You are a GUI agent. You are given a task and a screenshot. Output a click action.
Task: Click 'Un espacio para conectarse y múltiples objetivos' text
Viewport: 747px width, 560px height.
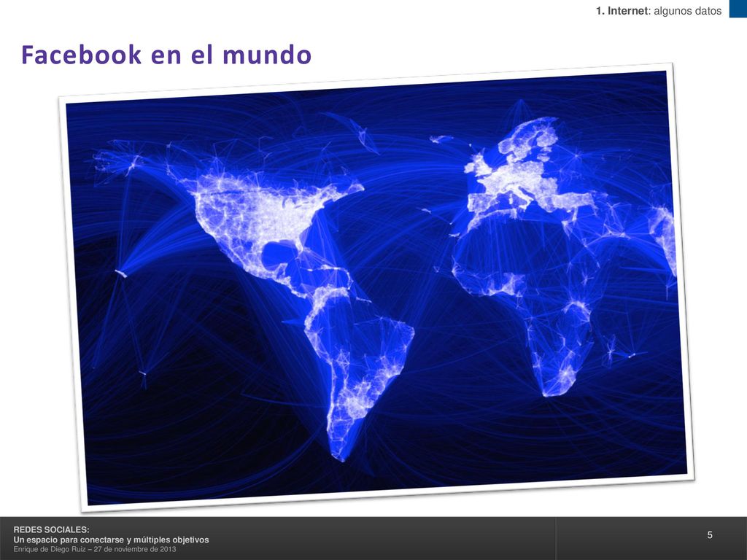tap(111, 540)
